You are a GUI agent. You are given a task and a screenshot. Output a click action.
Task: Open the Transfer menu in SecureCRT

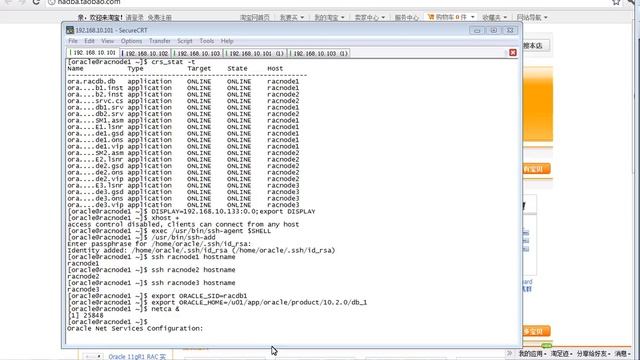[x=160, y=41]
